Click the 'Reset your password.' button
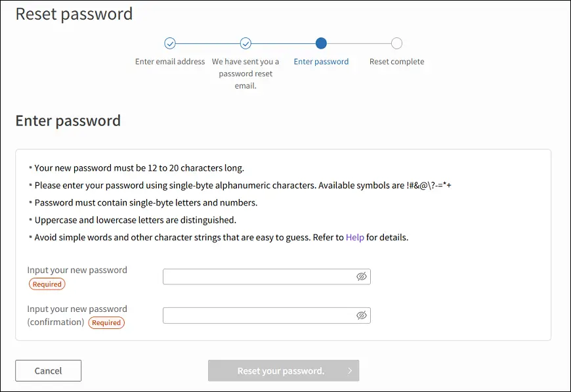 pyautogui.click(x=284, y=370)
